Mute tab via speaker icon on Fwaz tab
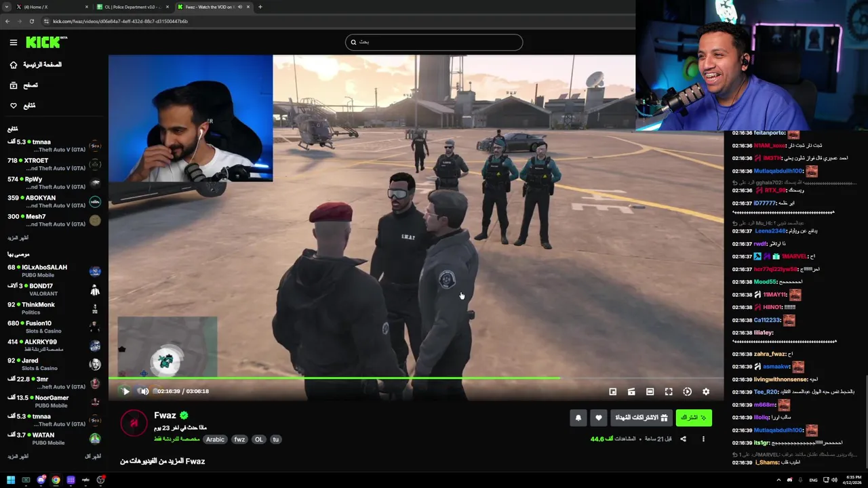The image size is (868, 488). coord(239,7)
